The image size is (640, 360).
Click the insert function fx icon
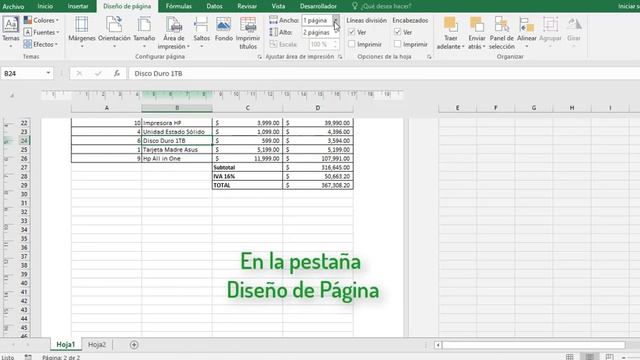point(117,73)
